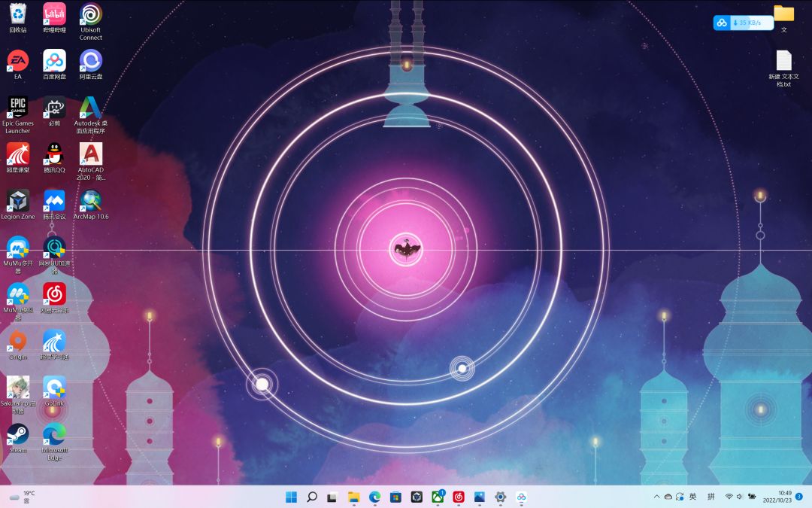Open Tencent QQ penguin shortcut
The image size is (812, 508).
point(54,158)
